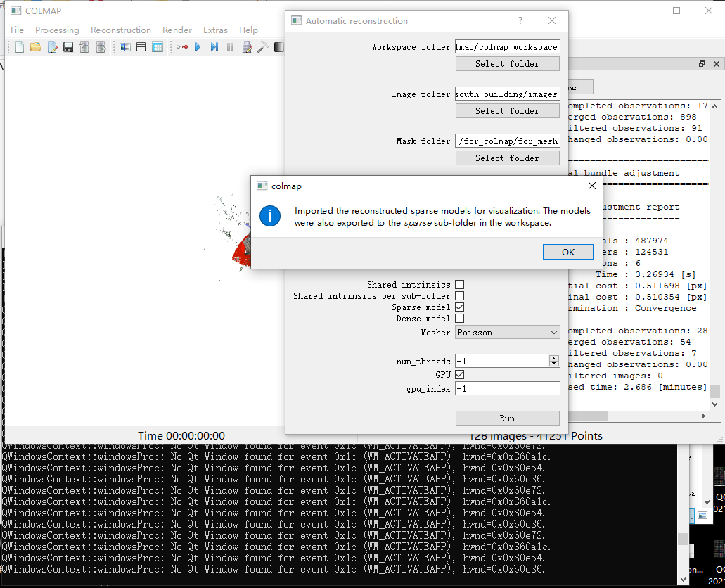This screenshot has width=725, height=588.
Task: Click the Workspace folder path field
Action: [507, 46]
